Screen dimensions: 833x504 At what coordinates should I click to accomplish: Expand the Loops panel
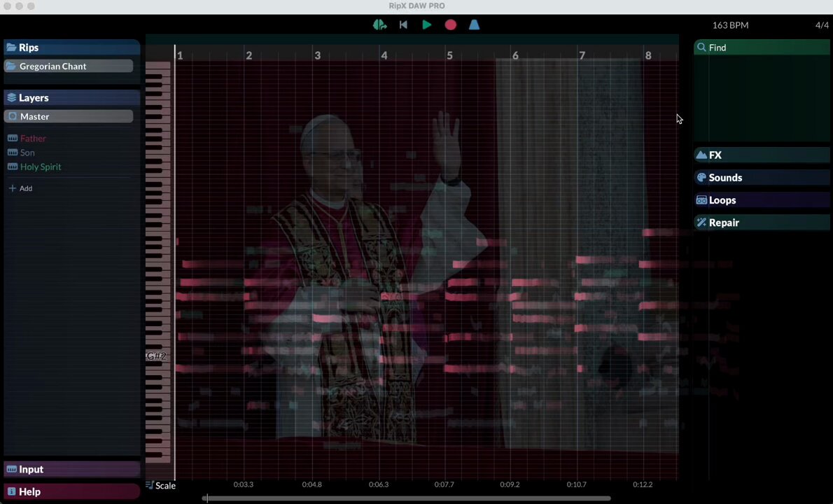762,200
